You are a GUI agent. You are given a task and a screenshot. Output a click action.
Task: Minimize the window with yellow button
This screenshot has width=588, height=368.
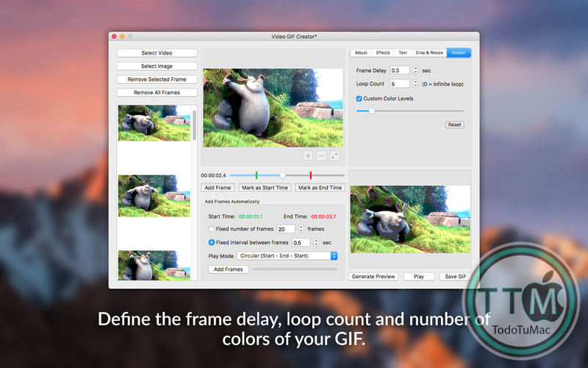(x=122, y=36)
